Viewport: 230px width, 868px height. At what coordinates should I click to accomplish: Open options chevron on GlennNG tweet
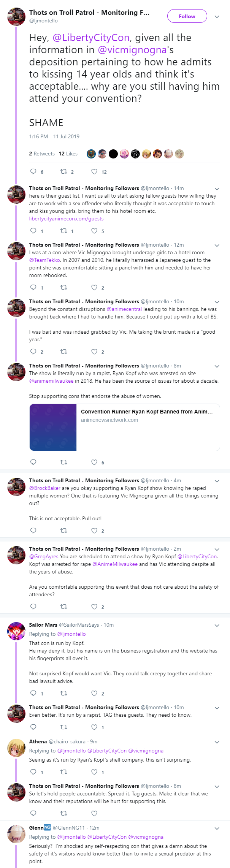[217, 828]
